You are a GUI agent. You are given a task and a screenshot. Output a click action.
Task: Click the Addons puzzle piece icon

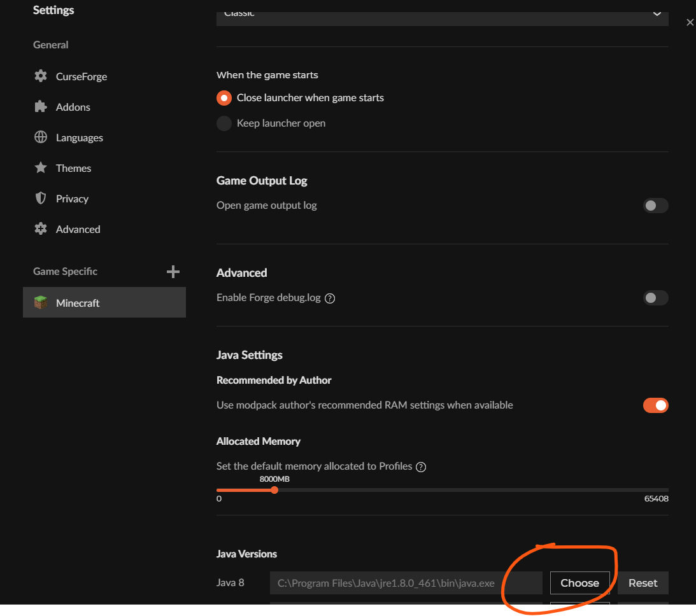[x=41, y=107]
